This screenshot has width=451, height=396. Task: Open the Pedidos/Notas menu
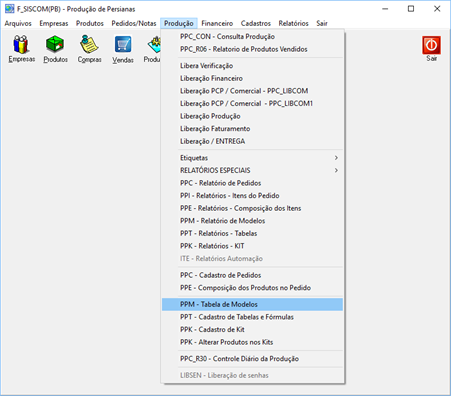pos(134,23)
